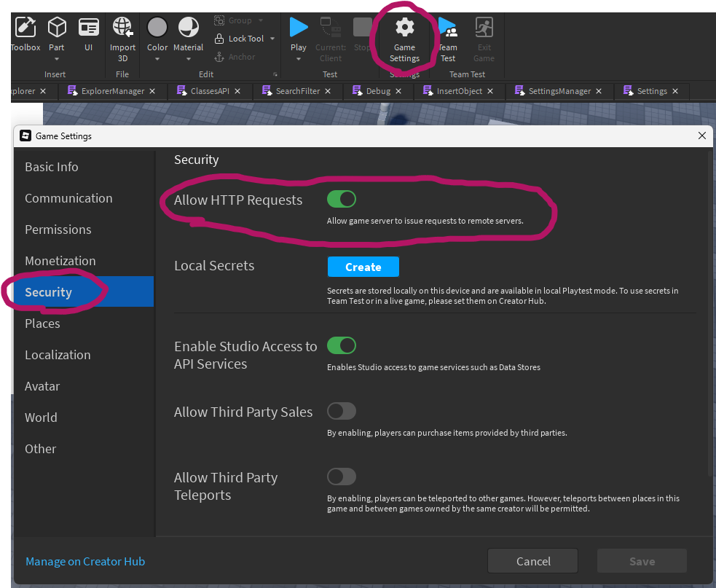Select Avatar settings page
716x588 pixels.
pos(84,385)
